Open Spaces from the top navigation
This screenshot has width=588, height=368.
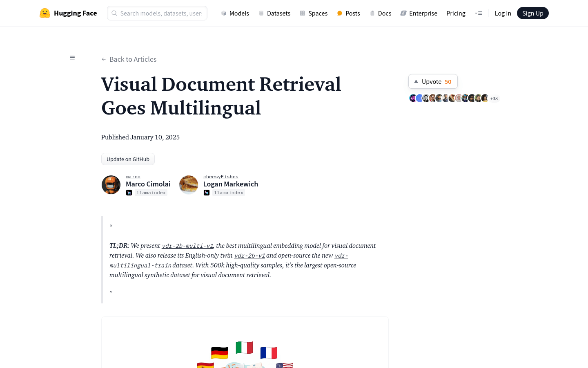(314, 13)
